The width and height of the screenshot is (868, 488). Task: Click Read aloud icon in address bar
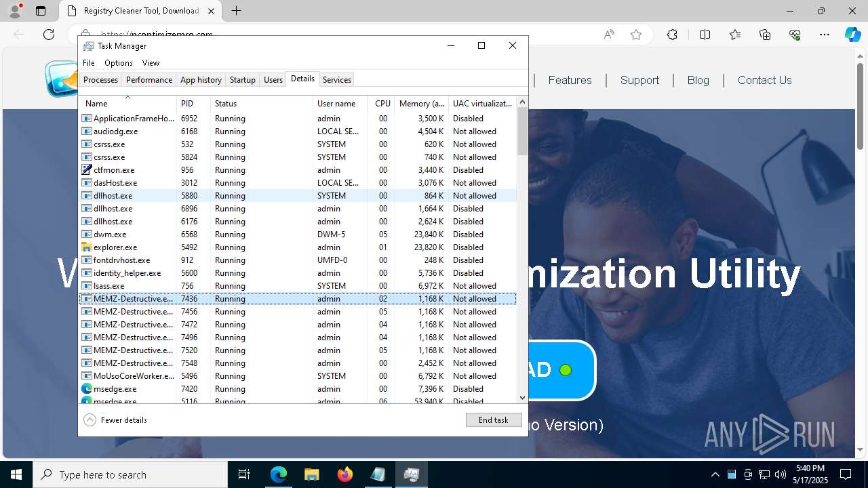click(x=609, y=35)
